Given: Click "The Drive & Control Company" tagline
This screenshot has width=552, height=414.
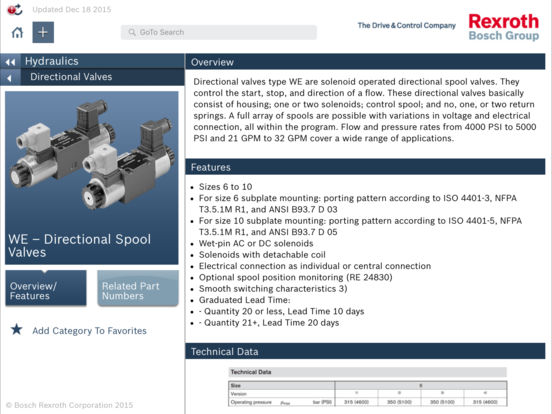Looking at the screenshot, I should 407,25.
